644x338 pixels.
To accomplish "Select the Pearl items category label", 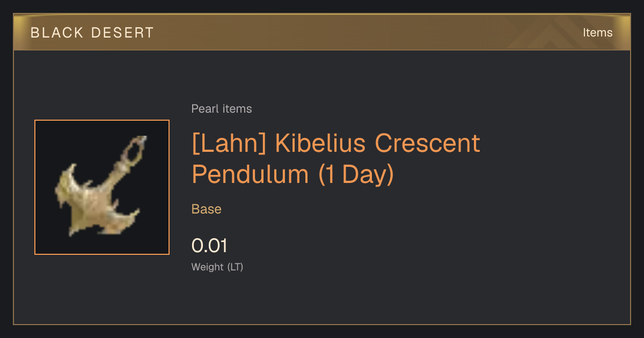I will click(222, 109).
